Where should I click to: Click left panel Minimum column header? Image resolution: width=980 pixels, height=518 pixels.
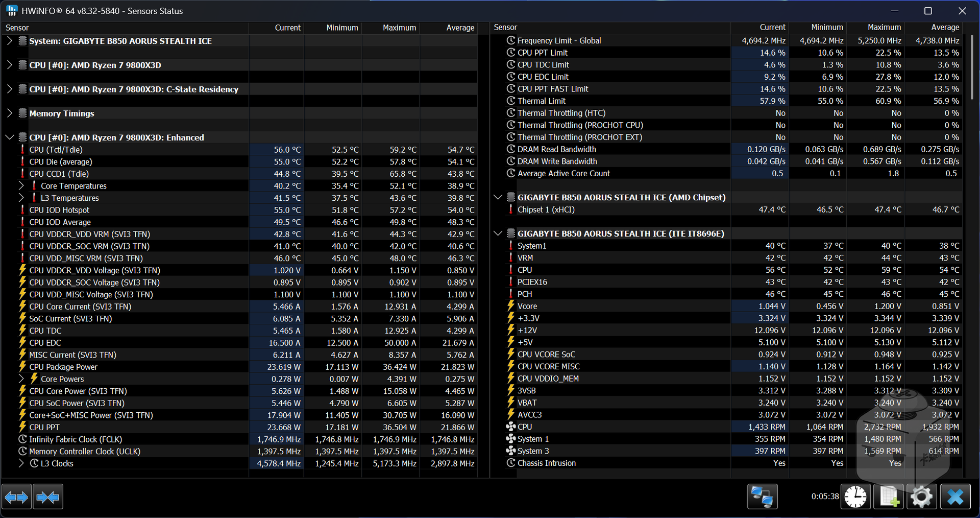click(x=333, y=28)
